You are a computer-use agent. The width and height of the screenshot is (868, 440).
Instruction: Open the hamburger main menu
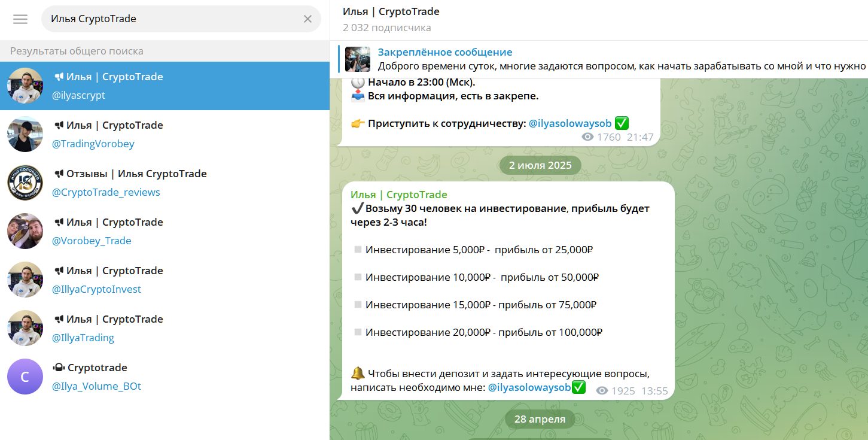point(20,19)
